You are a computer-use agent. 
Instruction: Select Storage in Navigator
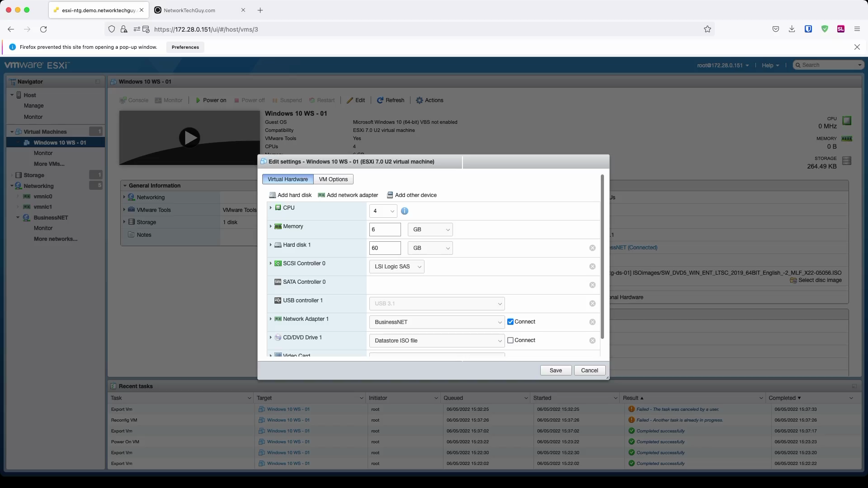coord(34,175)
